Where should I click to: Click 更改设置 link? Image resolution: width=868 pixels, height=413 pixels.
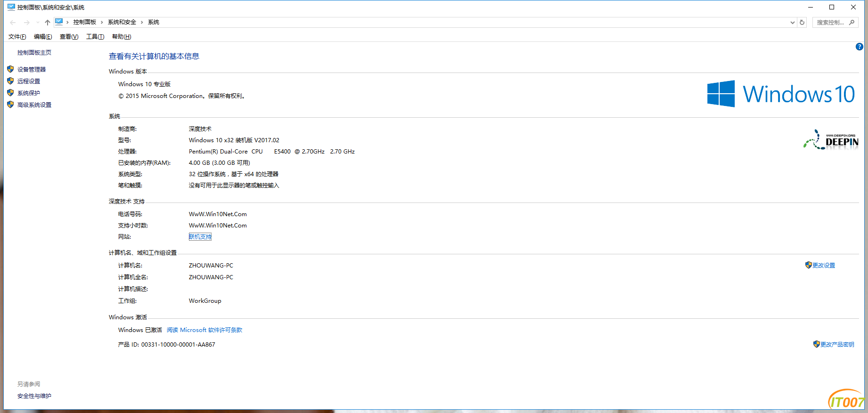(x=824, y=266)
